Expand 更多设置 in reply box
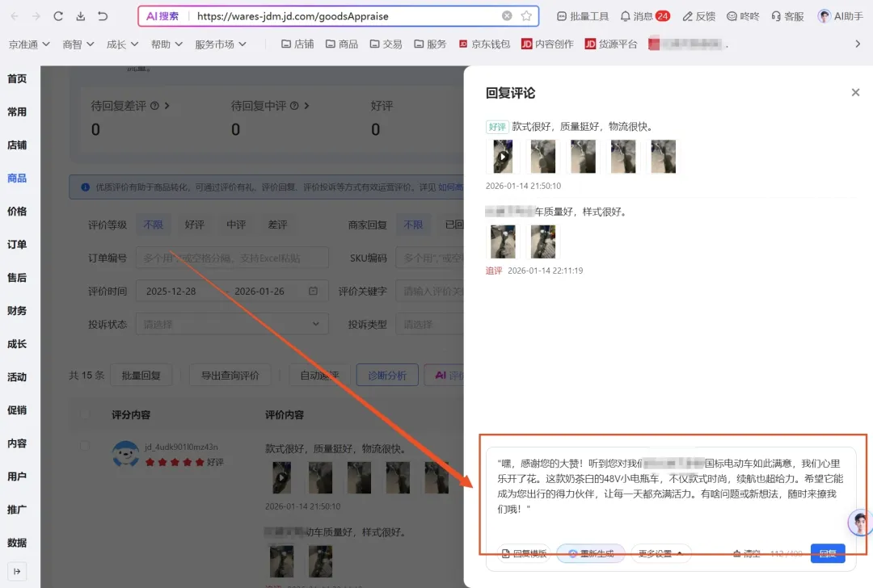 point(660,553)
